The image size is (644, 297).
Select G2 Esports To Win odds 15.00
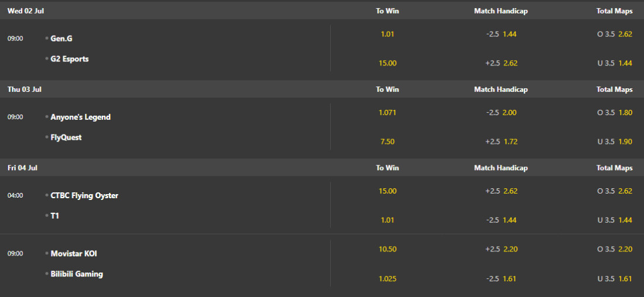(x=388, y=63)
